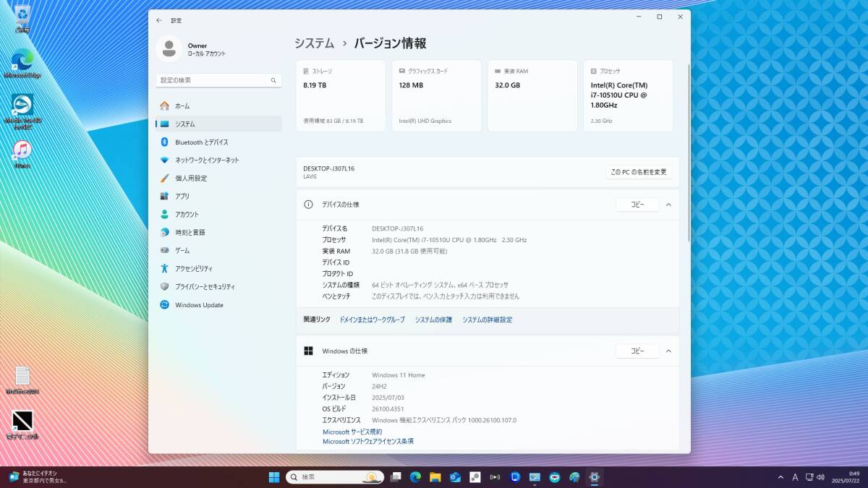Select ネットワークとインターネット in sidebar

[206, 160]
